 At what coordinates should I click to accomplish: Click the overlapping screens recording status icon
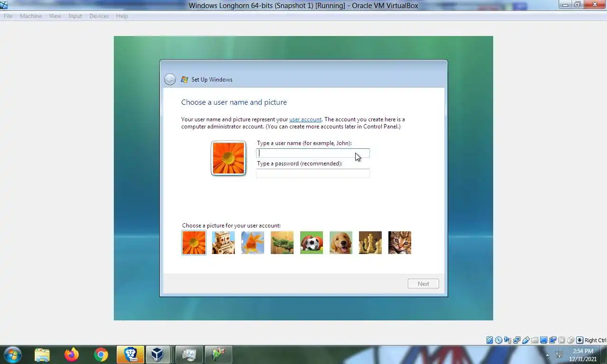tap(552, 340)
